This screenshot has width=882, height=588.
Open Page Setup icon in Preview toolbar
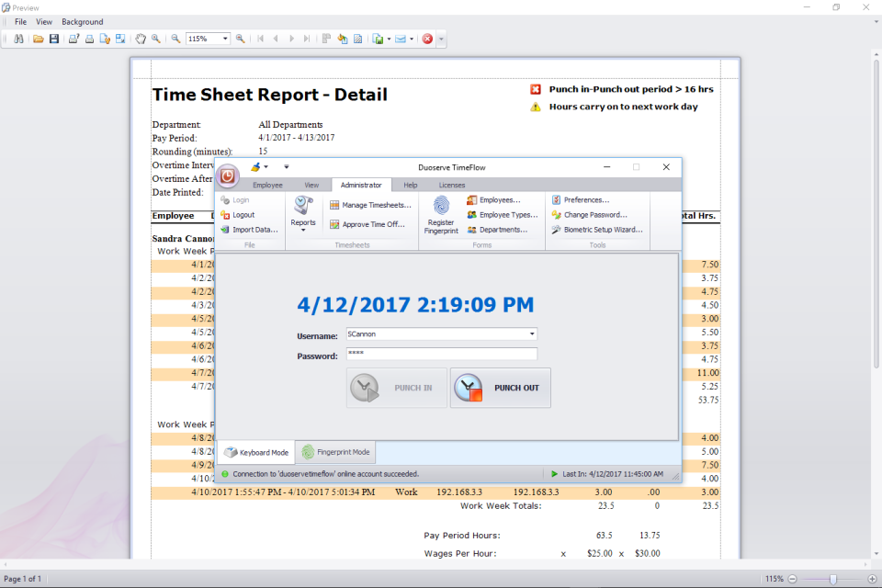[105, 39]
